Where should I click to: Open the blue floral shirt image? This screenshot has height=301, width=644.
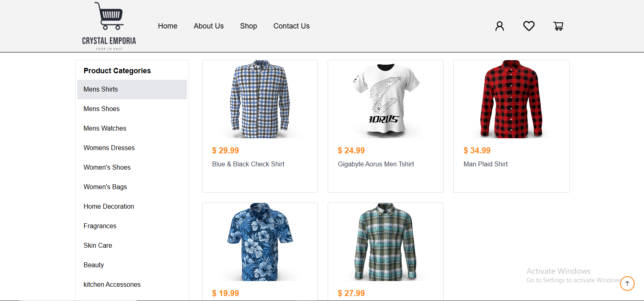[x=260, y=242]
